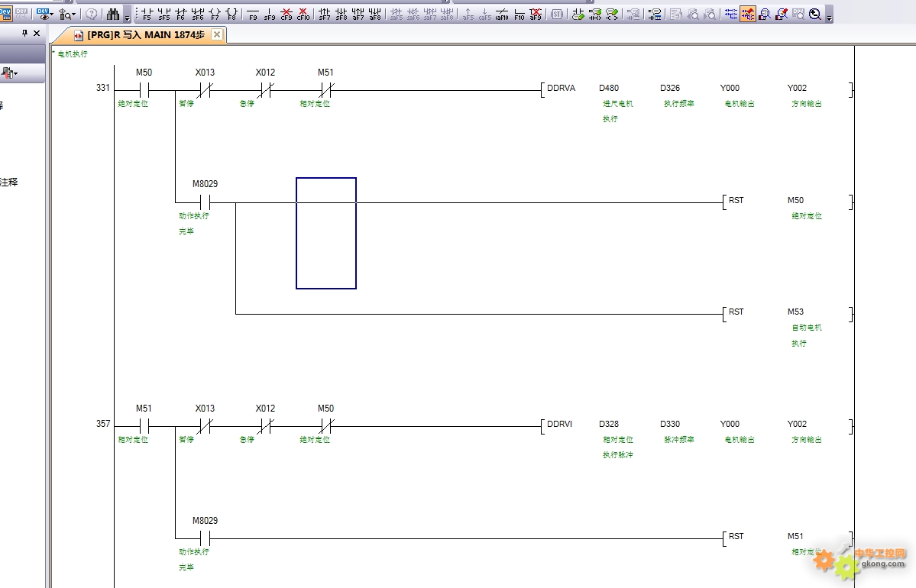Select the F5 open contact tool
Image resolution: width=916 pixels, height=588 pixels.
[x=147, y=14]
